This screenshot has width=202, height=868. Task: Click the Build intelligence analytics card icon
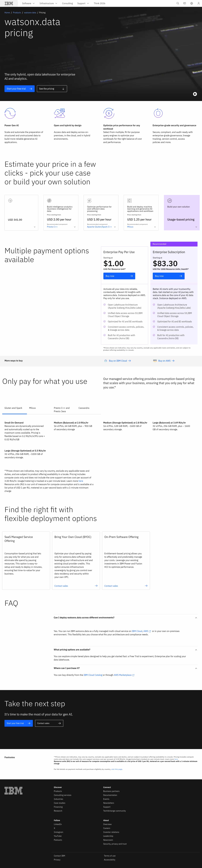49,200
